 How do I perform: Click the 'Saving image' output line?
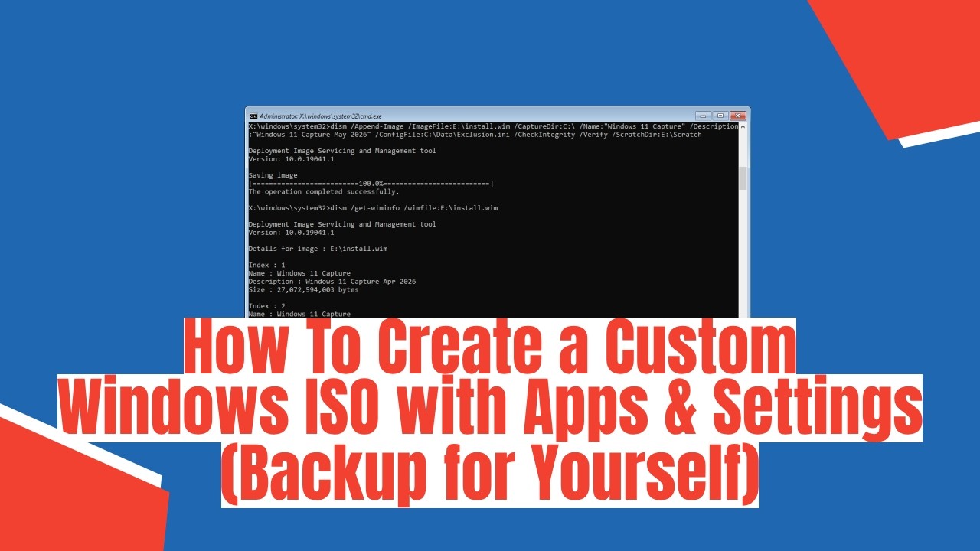point(273,175)
